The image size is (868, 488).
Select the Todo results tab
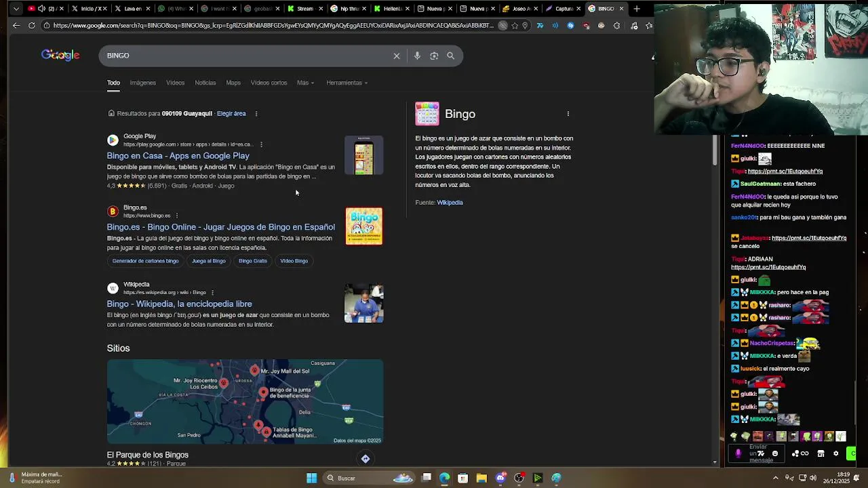(x=113, y=83)
